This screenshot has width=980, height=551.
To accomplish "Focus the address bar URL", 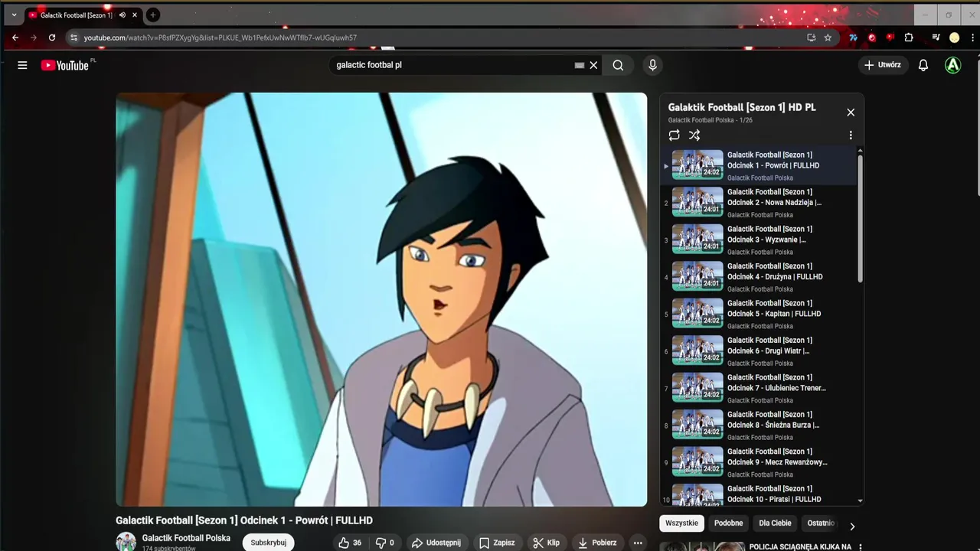I will tap(220, 37).
